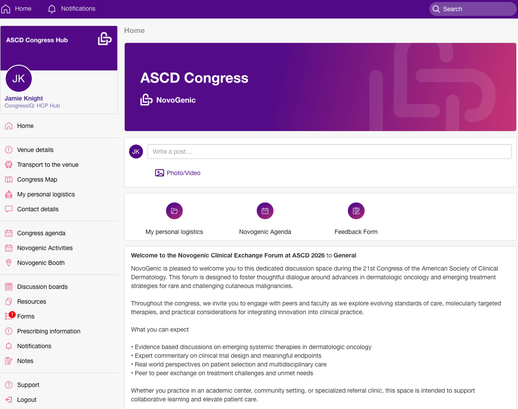The height and width of the screenshot is (409, 518).
Task: Open the sidebar Notifications bell icon
Action: [9, 346]
